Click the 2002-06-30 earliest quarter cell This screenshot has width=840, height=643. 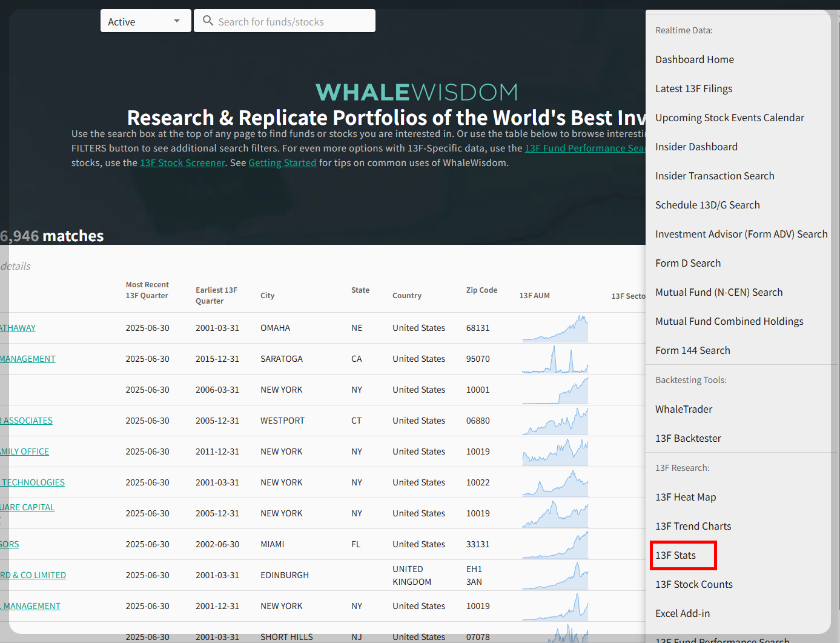pos(217,544)
